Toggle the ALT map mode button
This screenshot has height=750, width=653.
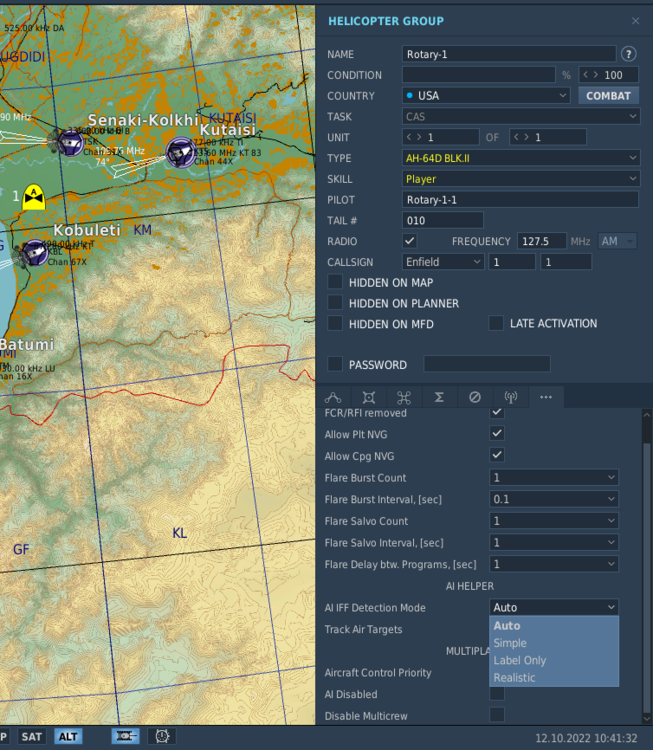[x=68, y=736]
